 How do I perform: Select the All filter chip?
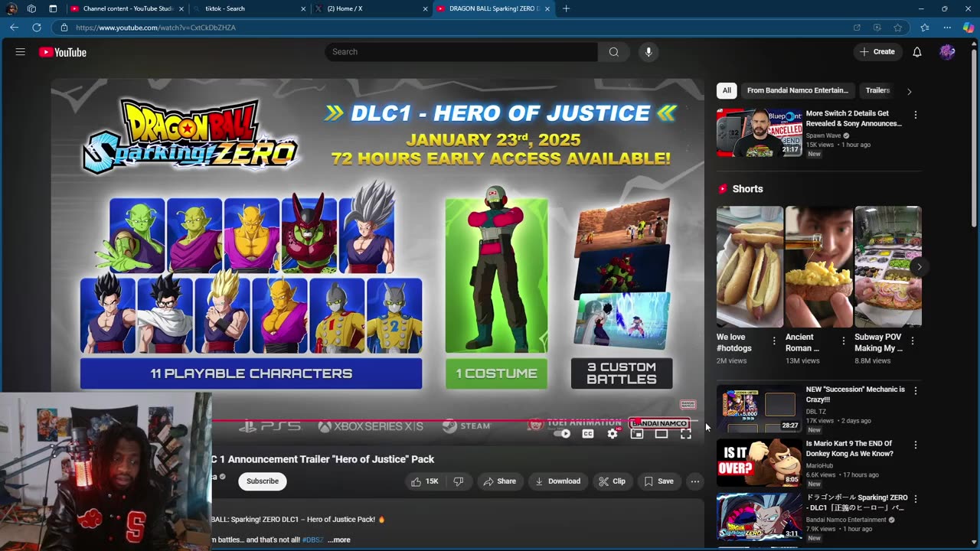(x=727, y=90)
